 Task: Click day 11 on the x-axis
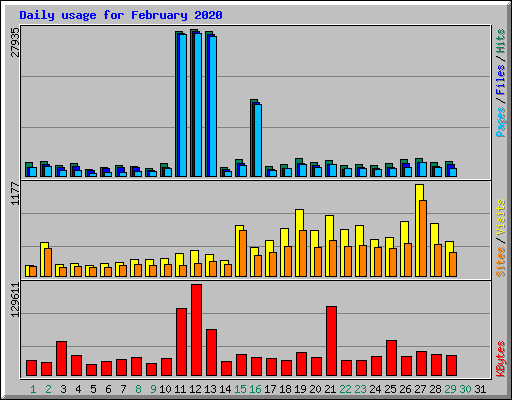(180, 389)
